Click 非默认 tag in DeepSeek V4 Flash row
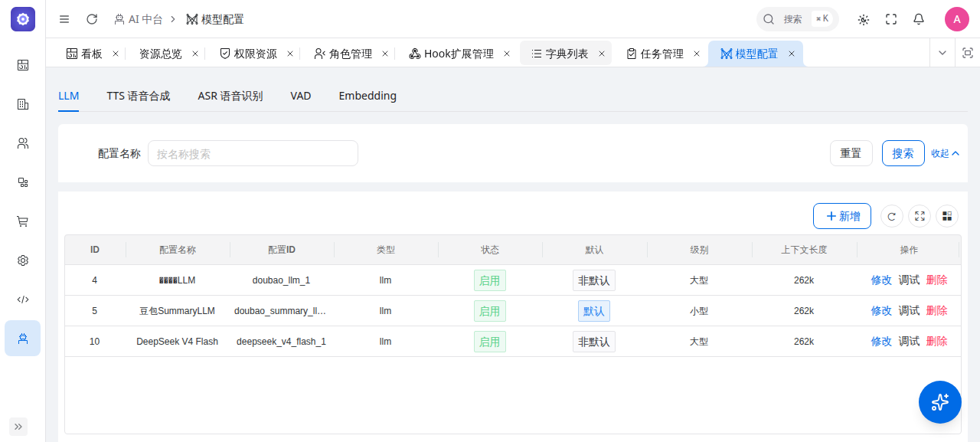 coord(594,342)
